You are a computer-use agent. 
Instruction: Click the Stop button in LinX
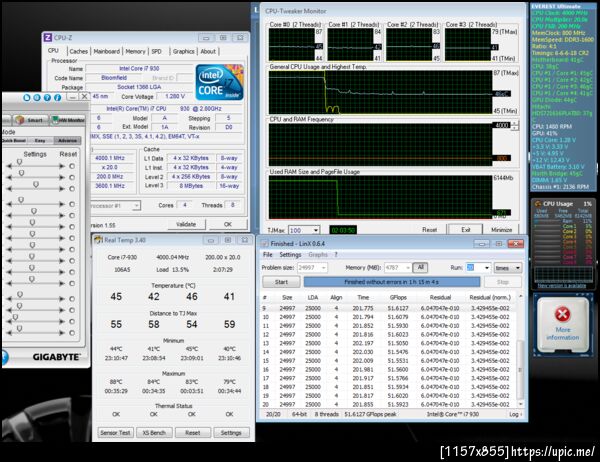click(503, 282)
